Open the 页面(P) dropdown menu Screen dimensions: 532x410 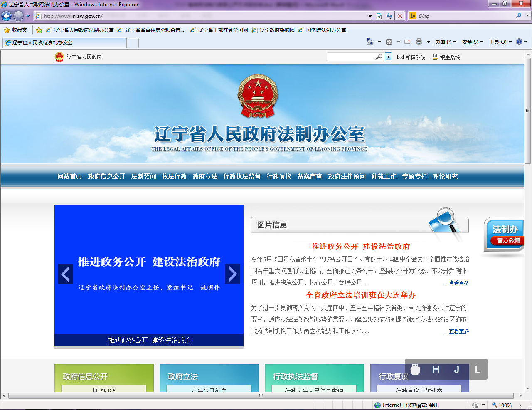pyautogui.click(x=446, y=42)
